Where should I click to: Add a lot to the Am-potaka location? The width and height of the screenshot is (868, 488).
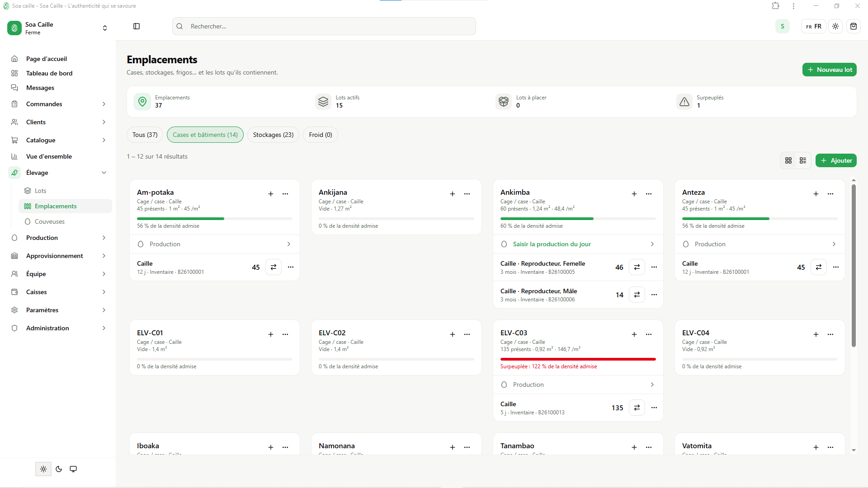coord(271,194)
